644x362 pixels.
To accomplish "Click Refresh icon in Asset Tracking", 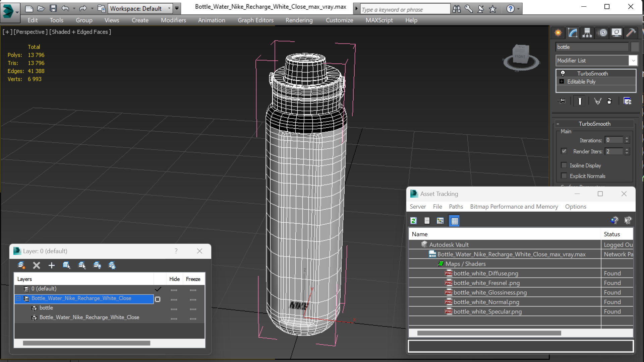I will [x=413, y=220].
